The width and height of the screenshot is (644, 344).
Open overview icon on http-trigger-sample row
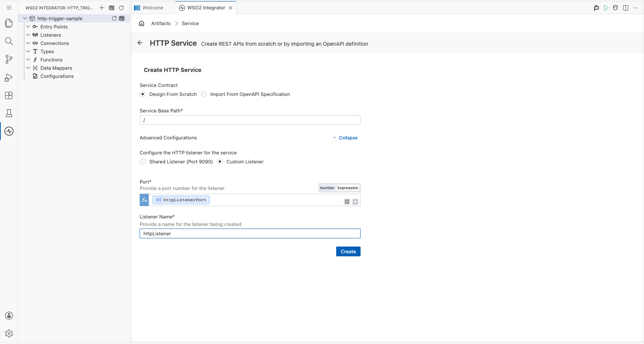tap(122, 18)
